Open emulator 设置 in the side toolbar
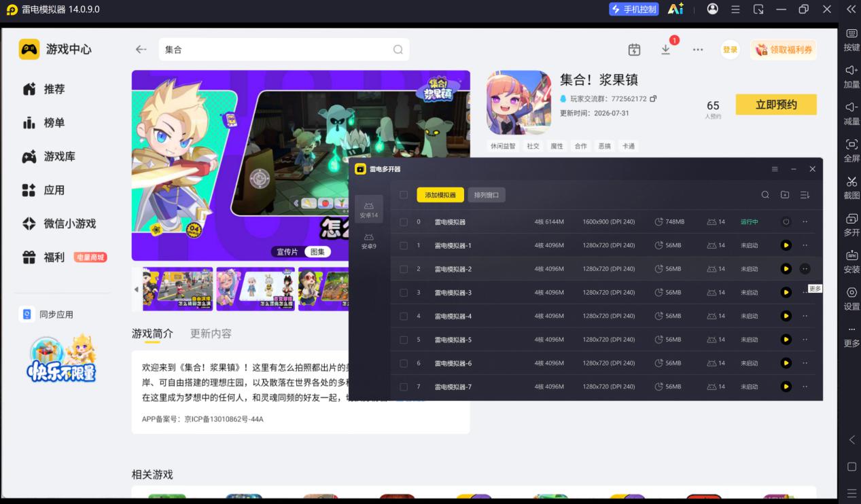This screenshot has width=861, height=504. [851, 298]
